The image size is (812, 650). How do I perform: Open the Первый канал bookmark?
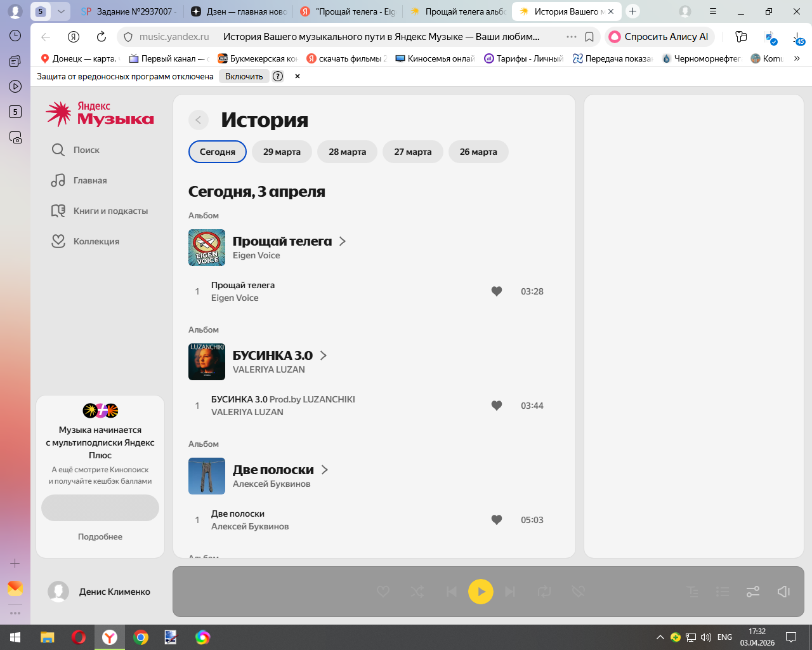coord(169,58)
